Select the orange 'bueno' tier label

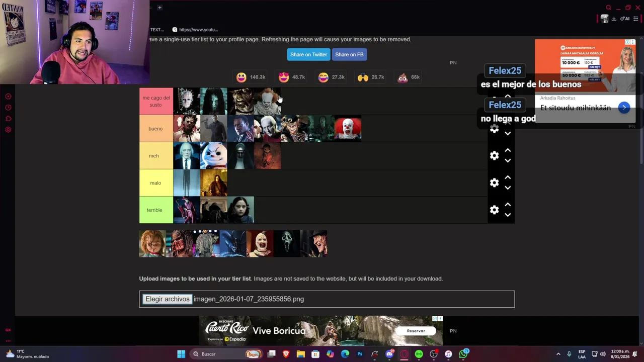click(156, 129)
